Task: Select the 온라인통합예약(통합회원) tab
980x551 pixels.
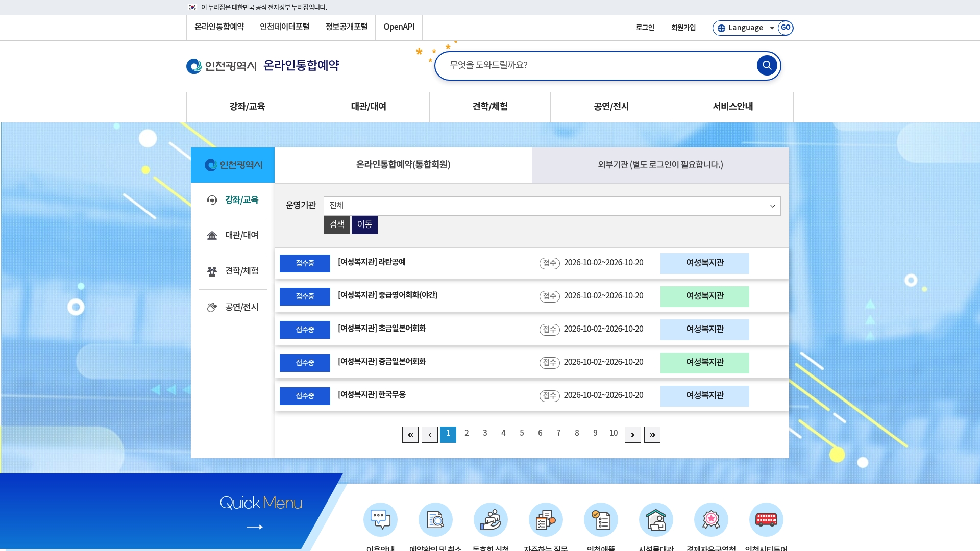Action: [403, 165]
